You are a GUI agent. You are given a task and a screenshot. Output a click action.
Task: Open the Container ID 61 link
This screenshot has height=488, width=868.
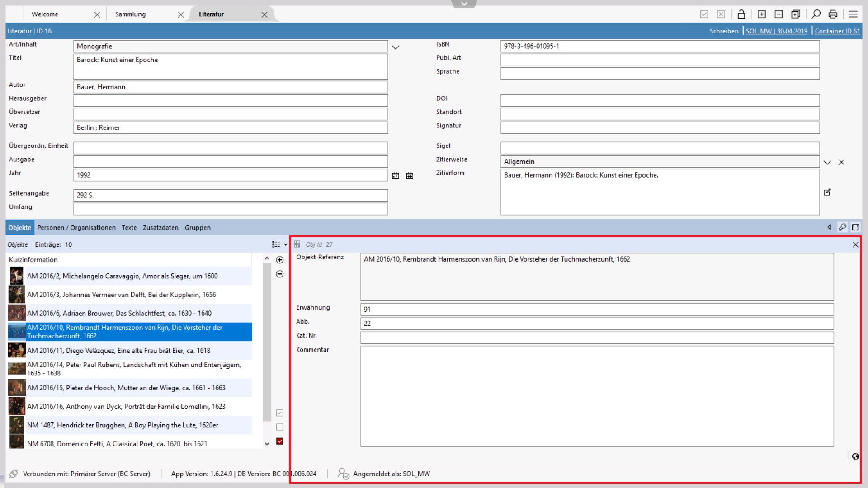837,31
